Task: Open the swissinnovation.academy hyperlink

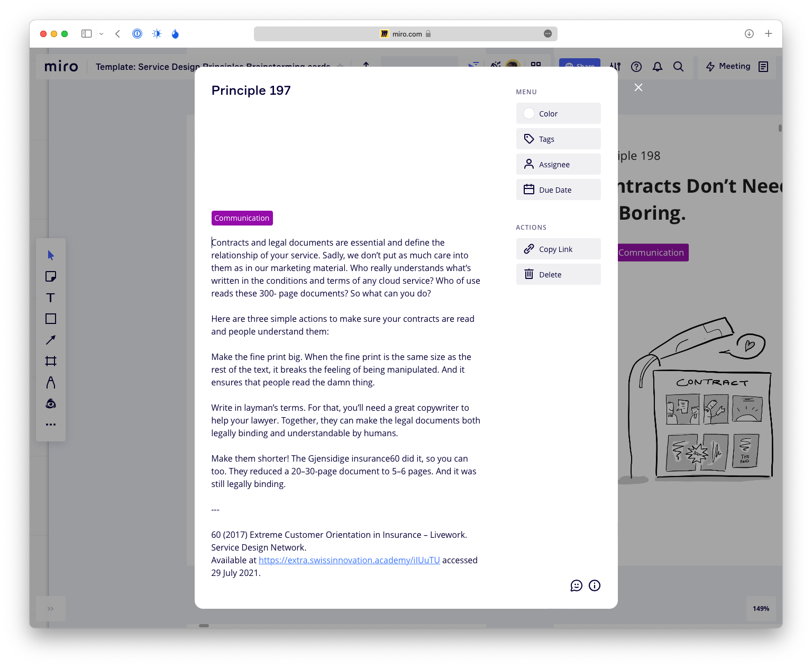Action: (x=349, y=560)
